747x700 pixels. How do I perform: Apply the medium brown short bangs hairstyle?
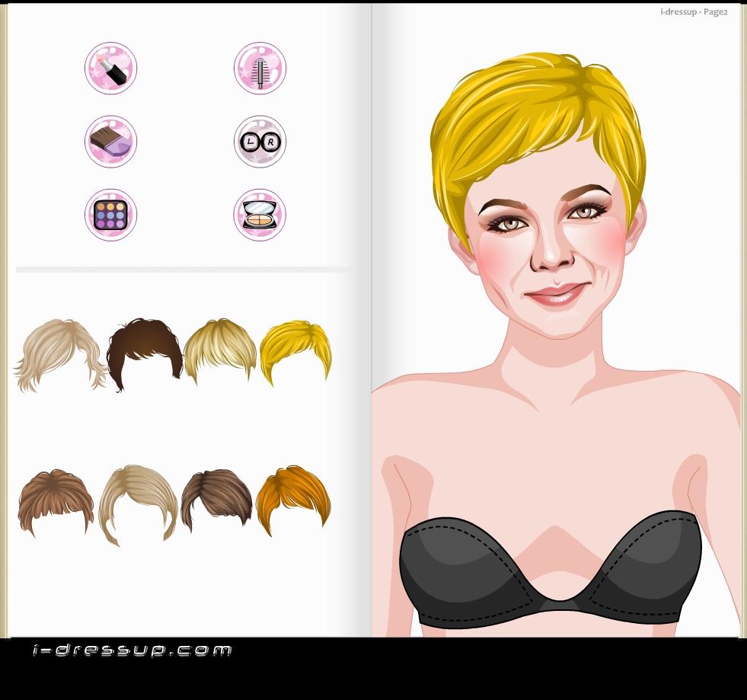56,500
